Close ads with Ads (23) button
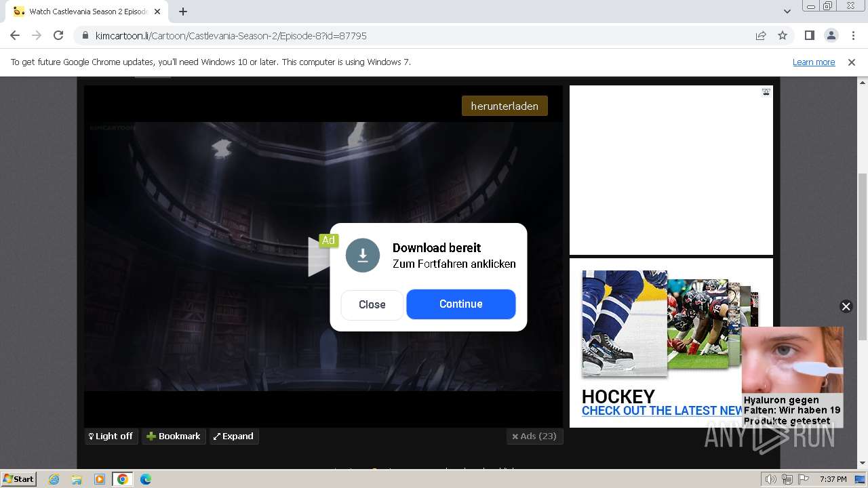868x488 pixels. tap(534, 436)
